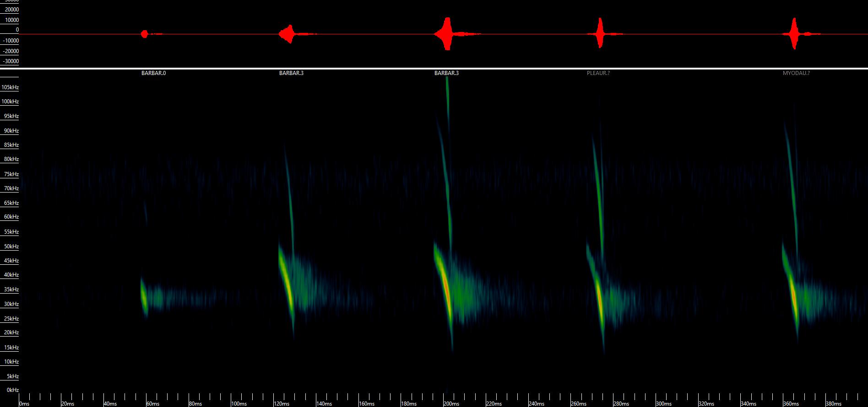Click the white divider below the waveform

(x=434, y=69)
